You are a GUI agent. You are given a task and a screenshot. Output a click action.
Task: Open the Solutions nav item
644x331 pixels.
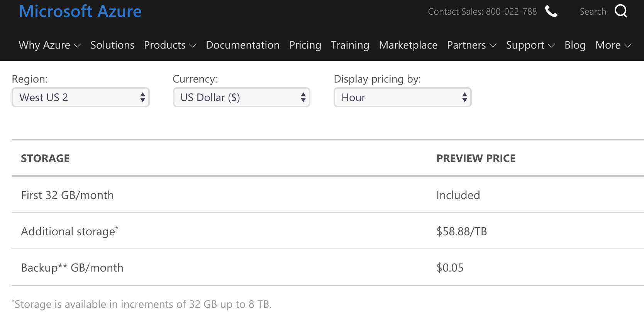[112, 45]
